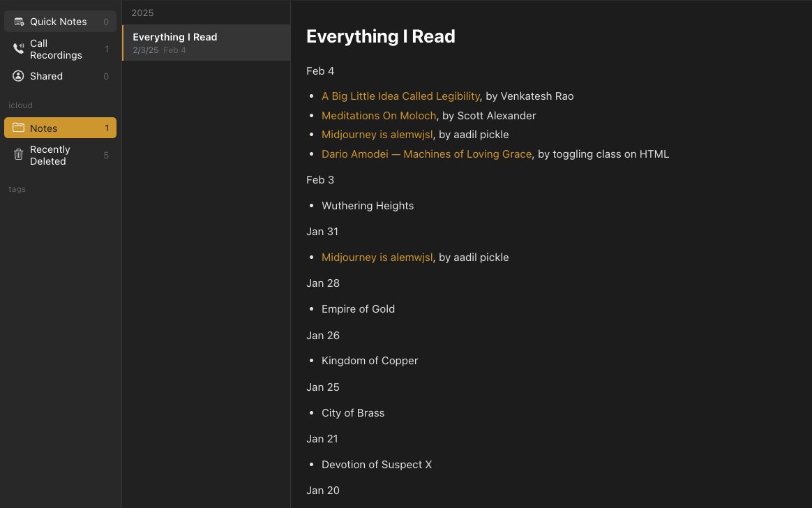
Task: Click the Jan 21 date line
Action: 322,439
